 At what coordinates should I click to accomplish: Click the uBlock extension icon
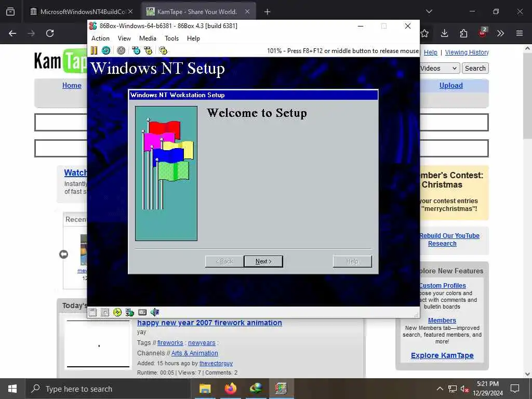483,33
